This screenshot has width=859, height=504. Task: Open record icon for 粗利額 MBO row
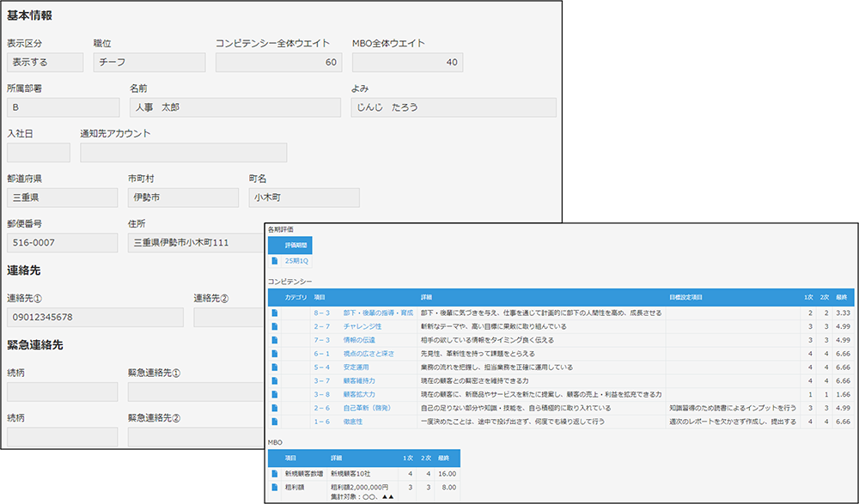[x=275, y=486]
